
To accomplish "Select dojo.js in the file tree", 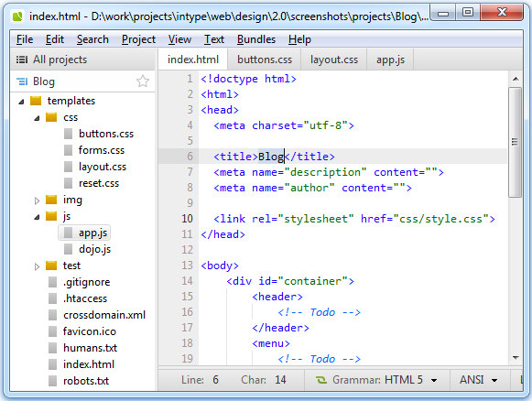I will click(x=94, y=249).
